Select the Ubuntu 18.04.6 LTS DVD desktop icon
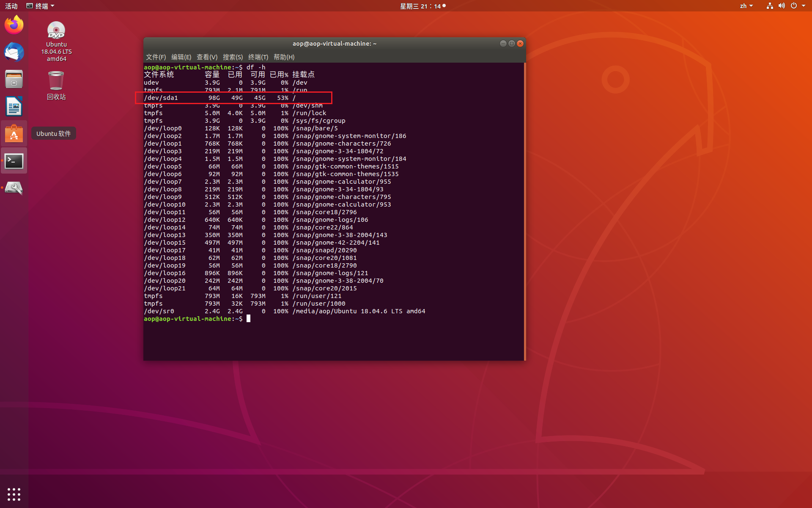The width and height of the screenshot is (812, 508). point(56,41)
